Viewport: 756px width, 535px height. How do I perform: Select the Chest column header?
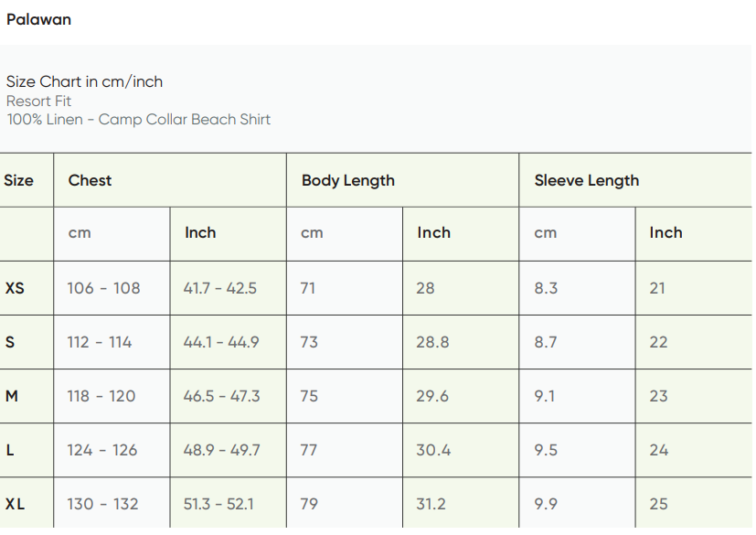click(x=90, y=180)
